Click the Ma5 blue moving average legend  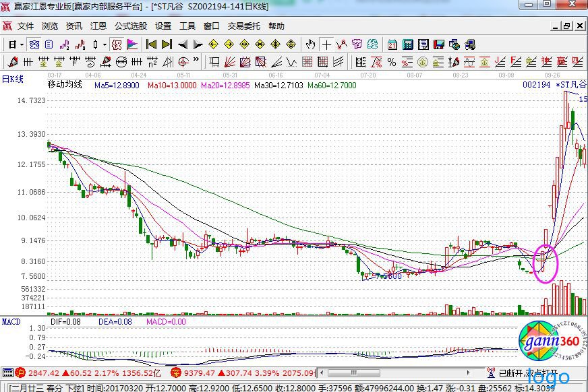tap(117, 86)
